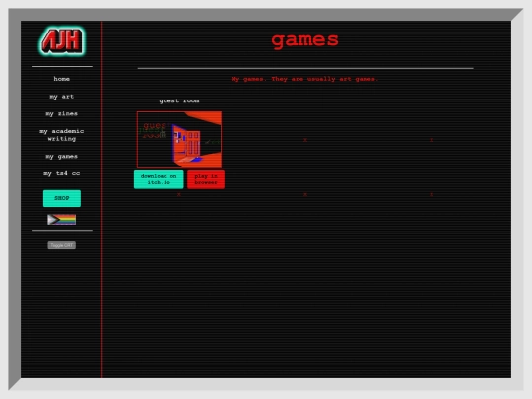Click the SHOP button

click(62, 198)
